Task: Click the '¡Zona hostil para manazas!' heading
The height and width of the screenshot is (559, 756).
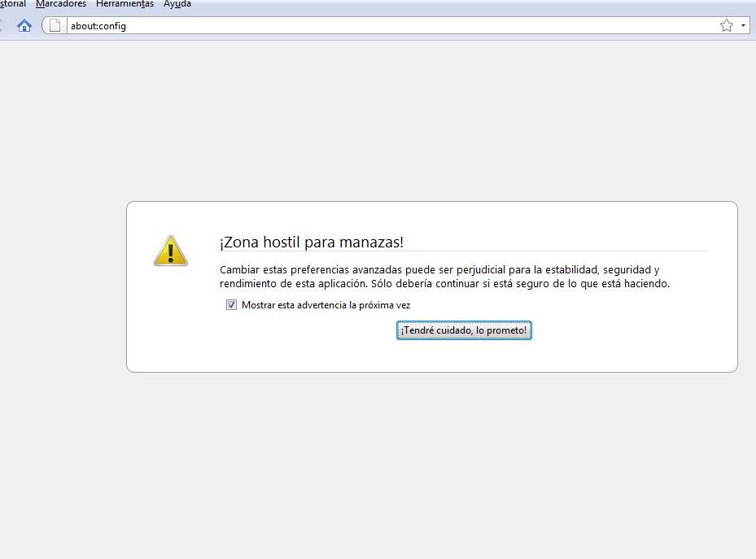Action: (311, 242)
